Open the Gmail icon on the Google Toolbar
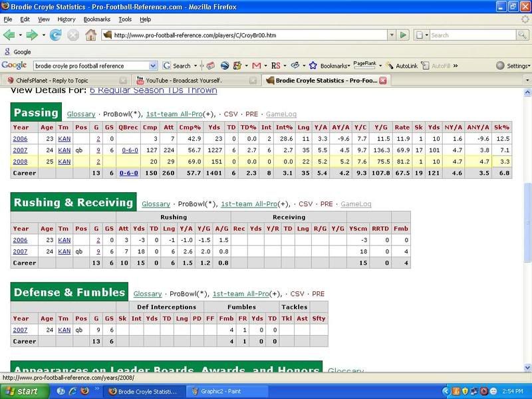The height and width of the screenshot is (399, 532). pyautogui.click(x=257, y=65)
